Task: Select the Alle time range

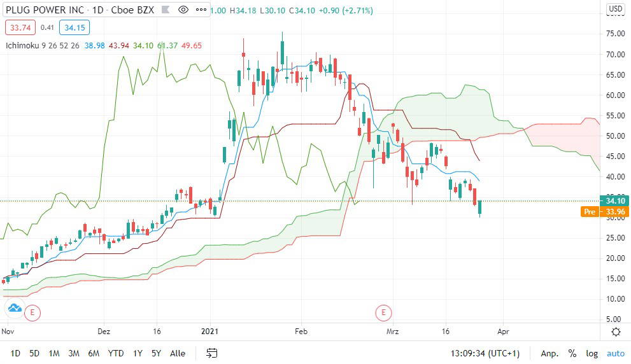Action: tap(178, 353)
